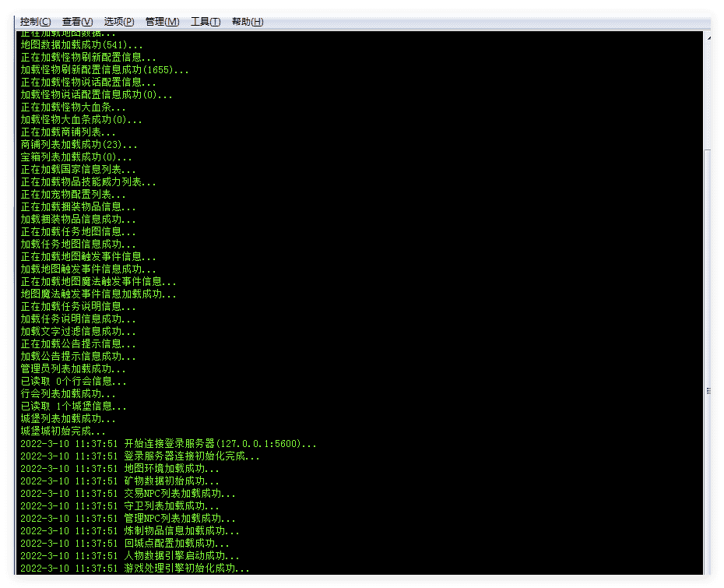Click log line 正在加载任务说明信息...

click(x=78, y=307)
